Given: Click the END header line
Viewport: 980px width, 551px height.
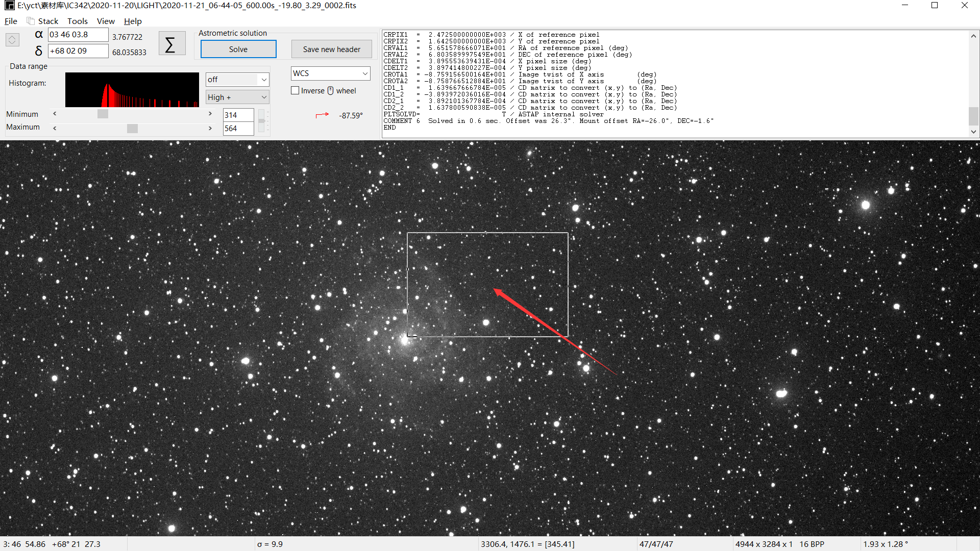Looking at the screenshot, I should coord(389,128).
